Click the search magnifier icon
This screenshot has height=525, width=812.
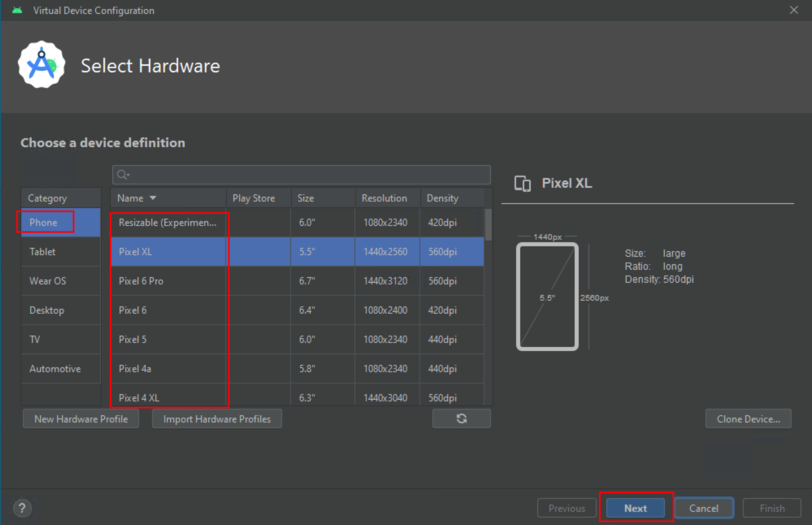pyautogui.click(x=122, y=175)
